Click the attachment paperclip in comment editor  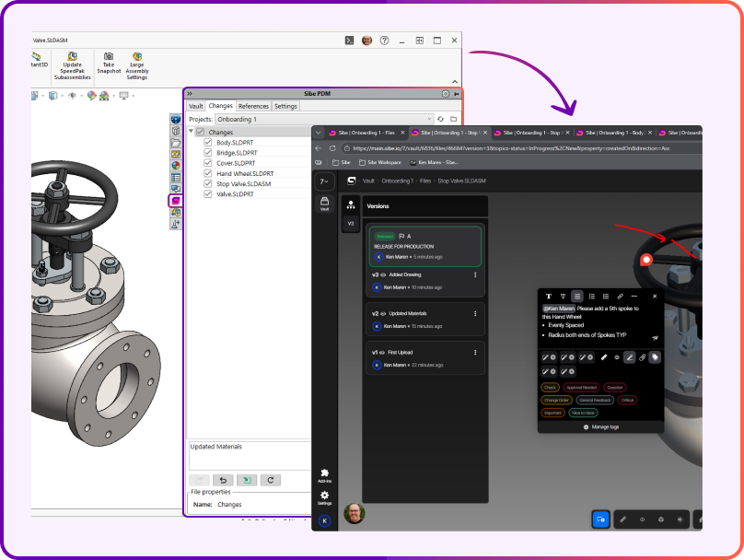(642, 357)
